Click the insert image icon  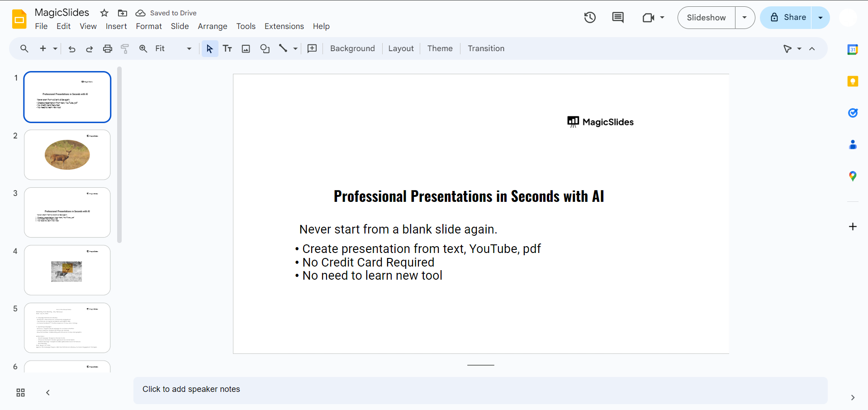246,49
